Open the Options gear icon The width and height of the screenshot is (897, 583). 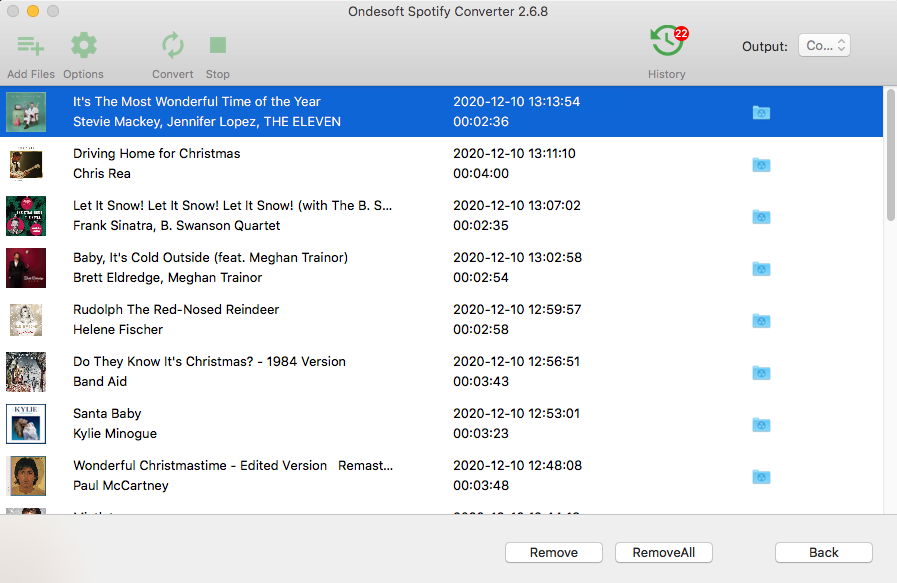point(84,45)
